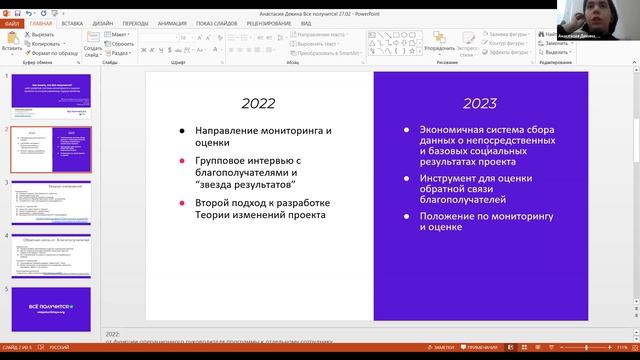Viewport: 640px width, 360px height.
Task: Select slide 5 thumbnail (Всё получится)
Action: 51,309
